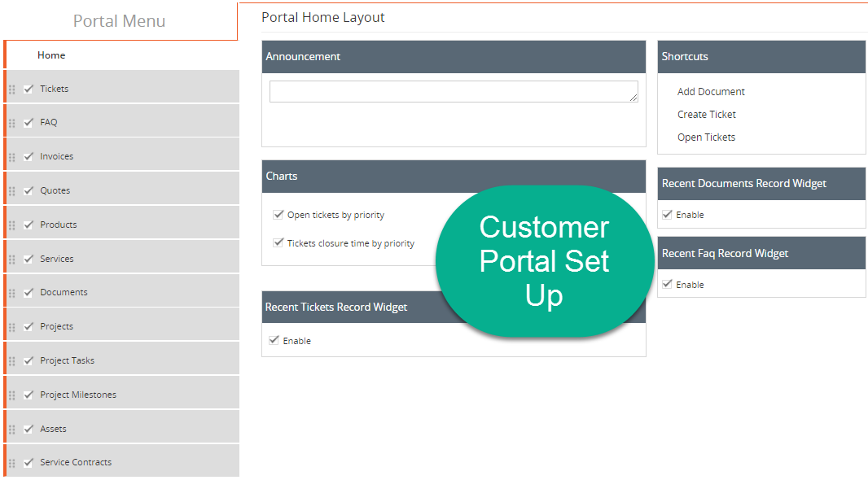Select the Project Milestones menu item label
868x480 pixels.
click(x=78, y=395)
